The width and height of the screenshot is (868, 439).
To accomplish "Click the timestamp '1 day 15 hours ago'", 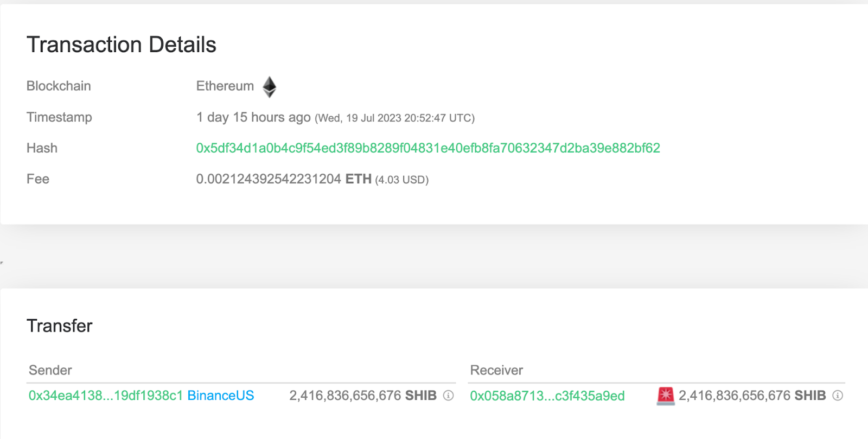I will tap(253, 117).
